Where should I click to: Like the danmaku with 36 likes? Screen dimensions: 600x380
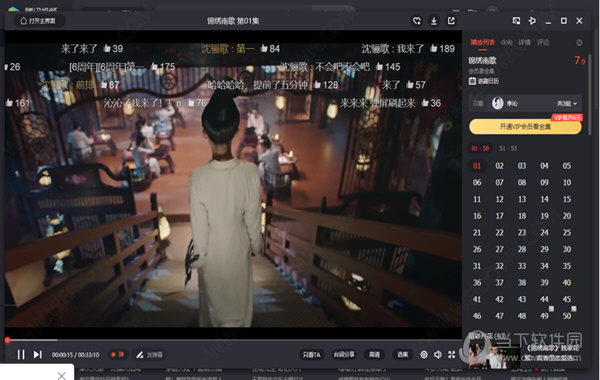[425, 103]
